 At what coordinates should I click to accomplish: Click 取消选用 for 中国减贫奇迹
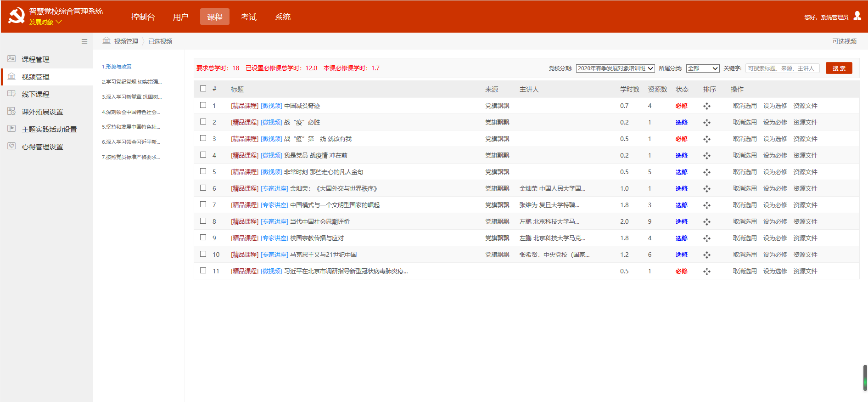point(745,106)
